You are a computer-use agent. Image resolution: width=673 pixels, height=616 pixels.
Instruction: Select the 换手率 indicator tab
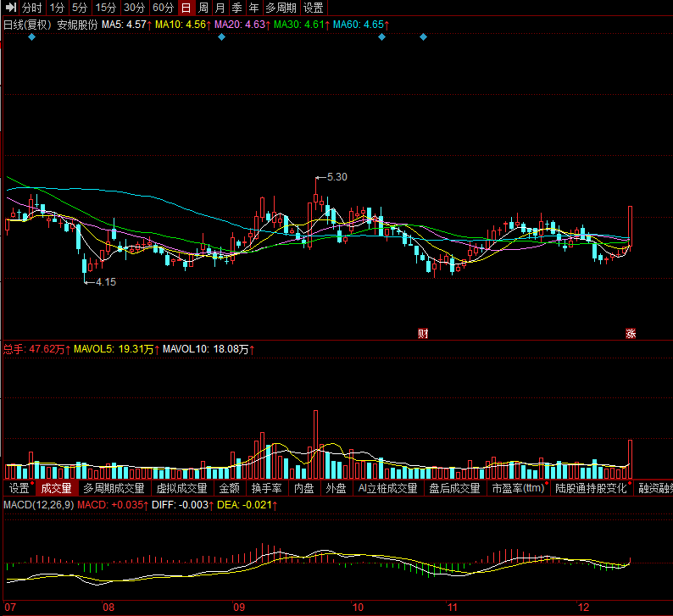click(266, 489)
